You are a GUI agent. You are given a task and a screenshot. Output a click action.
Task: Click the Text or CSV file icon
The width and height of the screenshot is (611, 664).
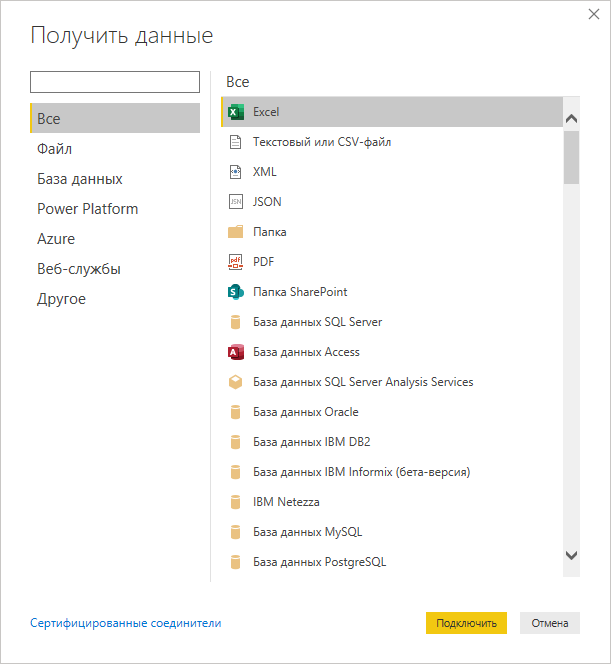[235, 142]
